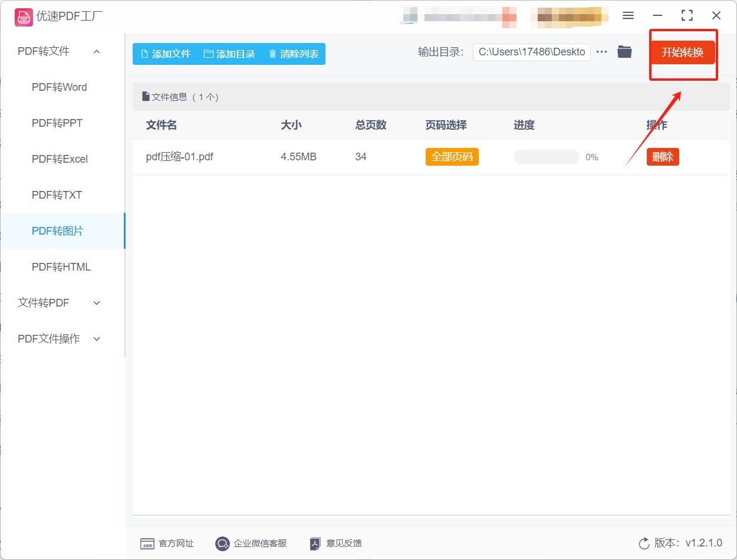The image size is (737, 560).
Task: Click the 大小 column header
Action: 291,125
